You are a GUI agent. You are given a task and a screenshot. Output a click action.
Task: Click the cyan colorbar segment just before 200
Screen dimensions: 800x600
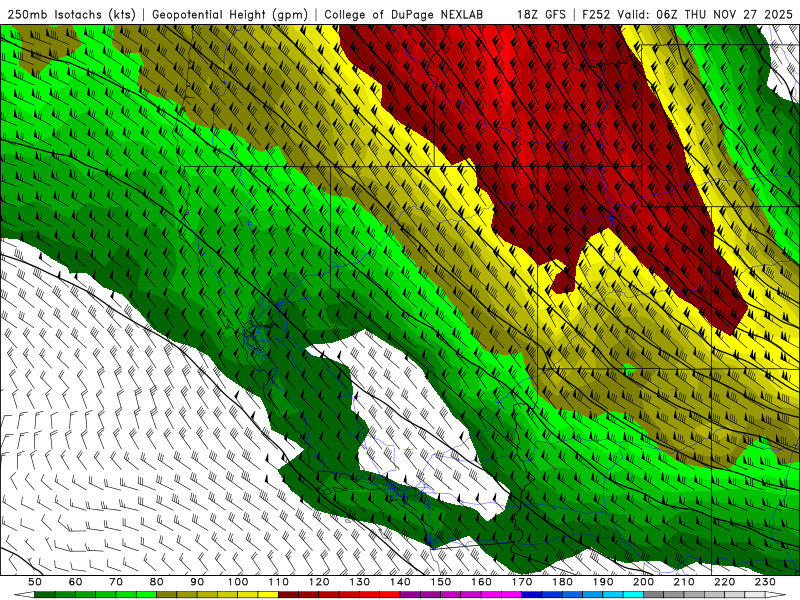[634, 594]
